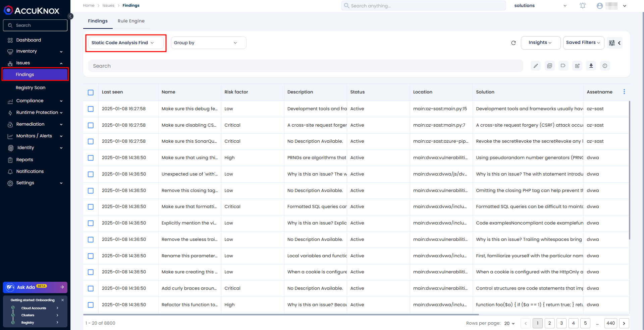Open the Insights dropdown
Viewport: 644px width, 330px height.
pos(540,43)
